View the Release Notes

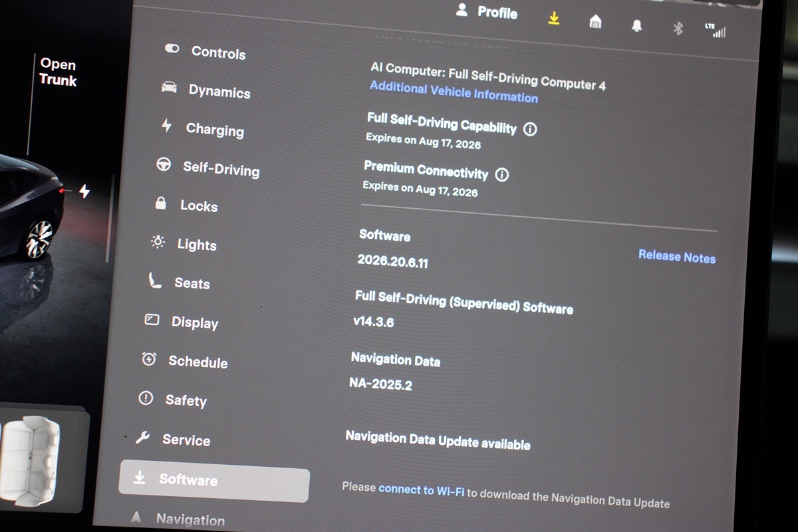point(677,257)
